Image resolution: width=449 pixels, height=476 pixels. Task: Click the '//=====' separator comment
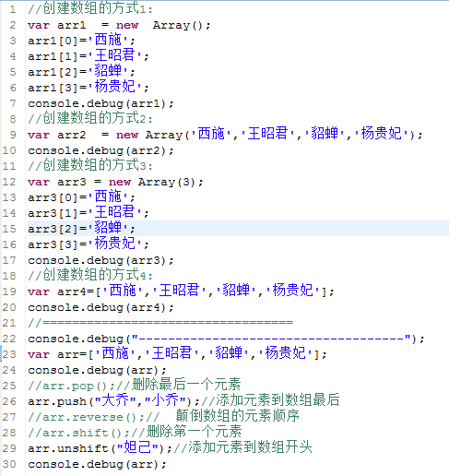click(160, 323)
